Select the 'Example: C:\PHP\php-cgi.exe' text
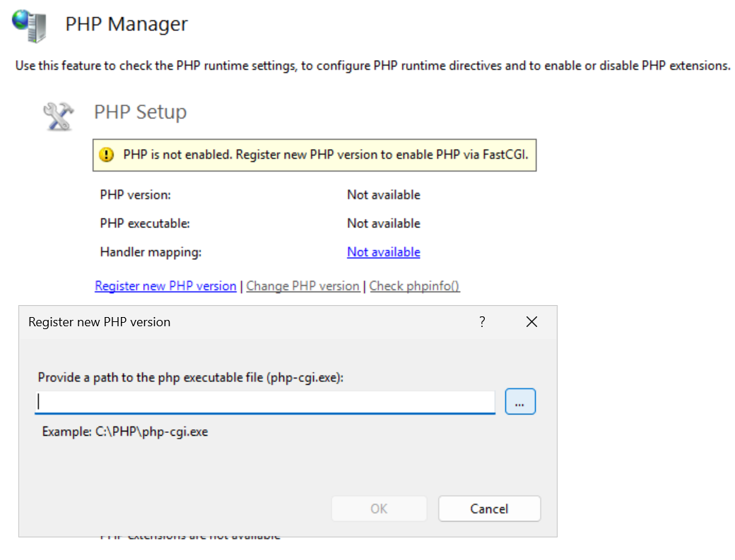The height and width of the screenshot is (560, 735). (x=125, y=431)
